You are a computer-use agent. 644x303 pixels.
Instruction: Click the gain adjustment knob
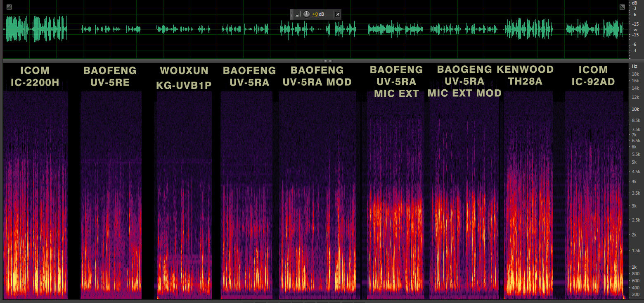306,14
